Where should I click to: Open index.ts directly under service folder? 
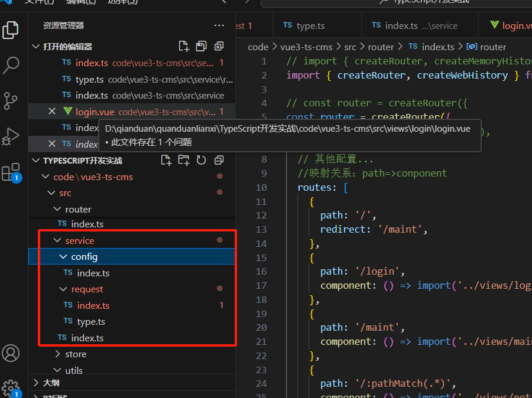(x=132, y=338)
